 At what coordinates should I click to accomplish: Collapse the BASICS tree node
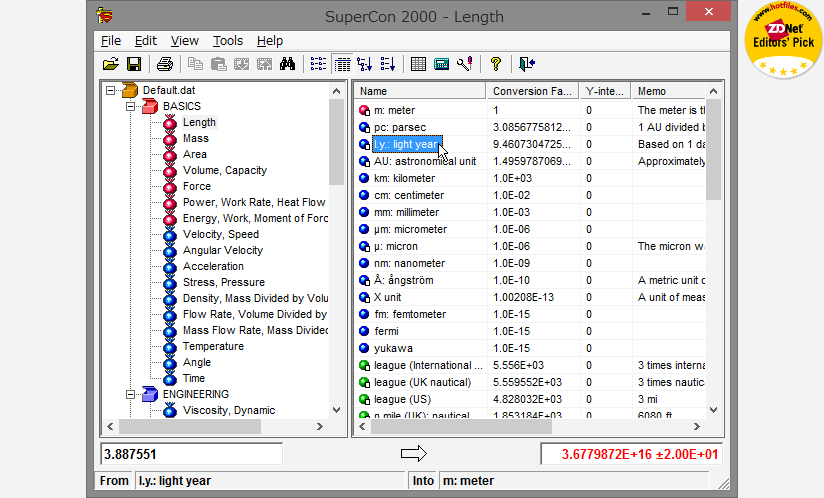tap(130, 107)
